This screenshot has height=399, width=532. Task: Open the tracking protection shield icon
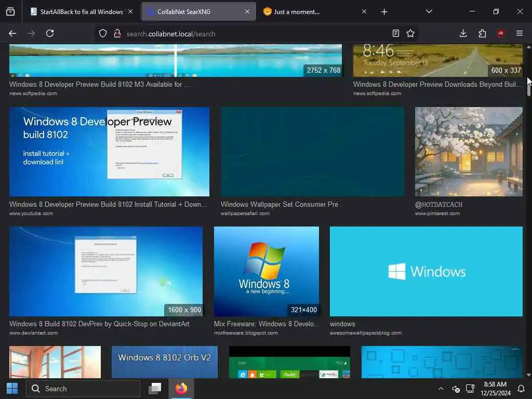pos(103,33)
